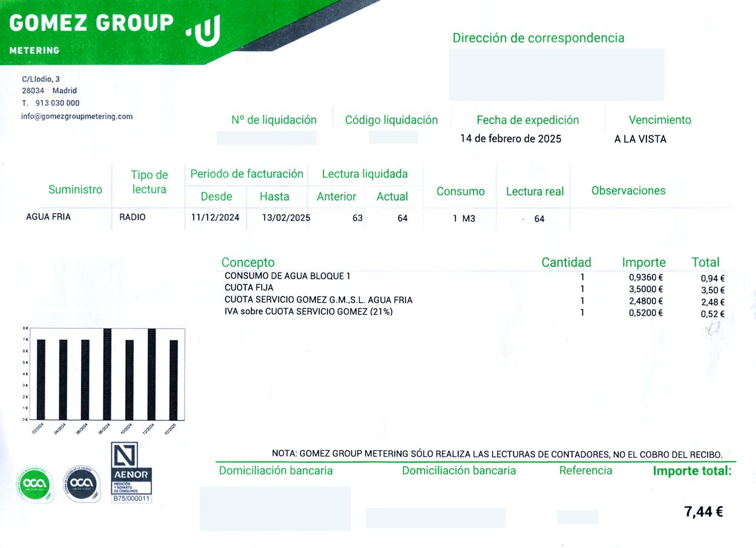Click the 'Actual' sub-header
This screenshot has width=756, height=548.
pos(393,196)
